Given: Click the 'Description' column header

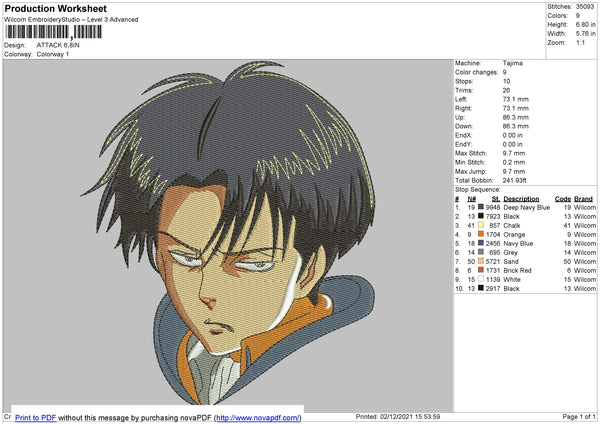Looking at the screenshot, I should pyautogui.click(x=521, y=199).
